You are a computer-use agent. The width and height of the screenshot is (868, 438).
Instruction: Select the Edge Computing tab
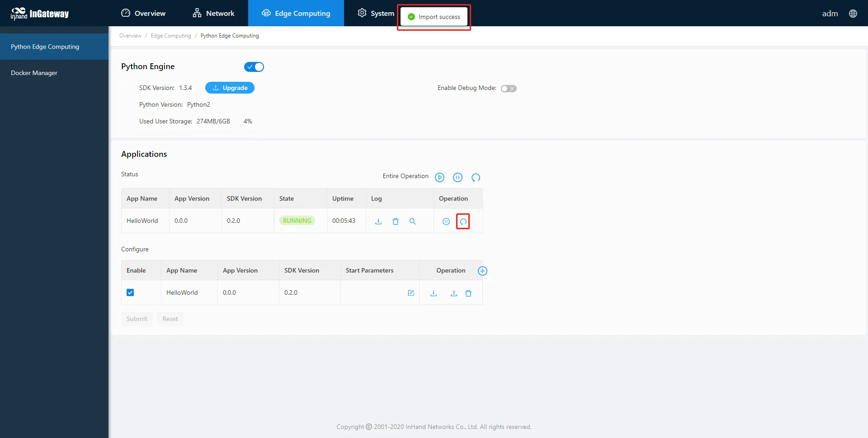coord(296,13)
